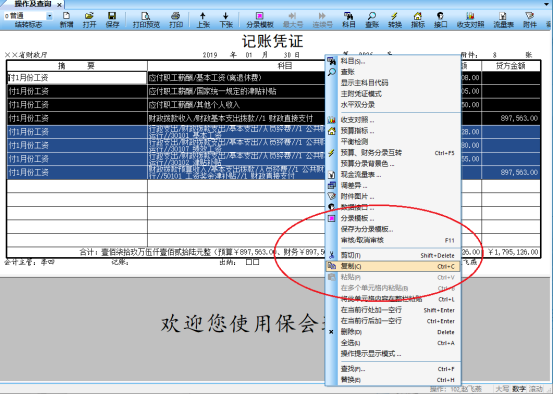Click the 数字 indicator in the status bar
This screenshot has width=553, height=395.
point(518,389)
